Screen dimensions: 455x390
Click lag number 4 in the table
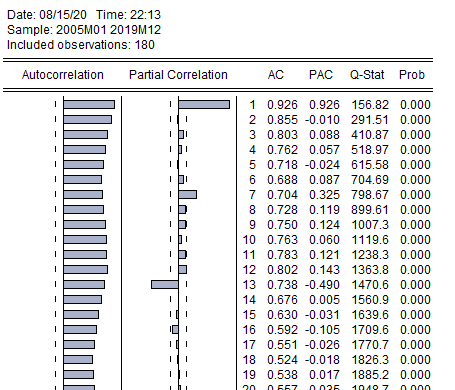coord(252,150)
